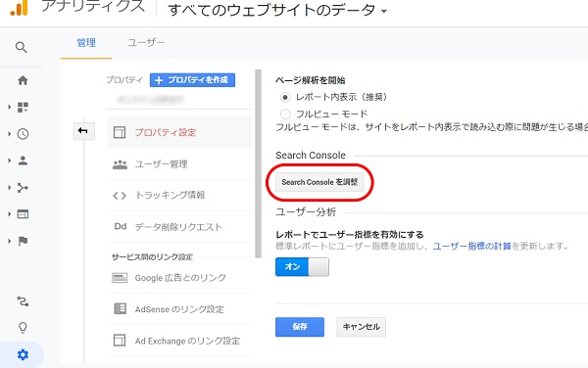Click the Ad Exchange link settings icon
588x368 pixels.
click(120, 341)
